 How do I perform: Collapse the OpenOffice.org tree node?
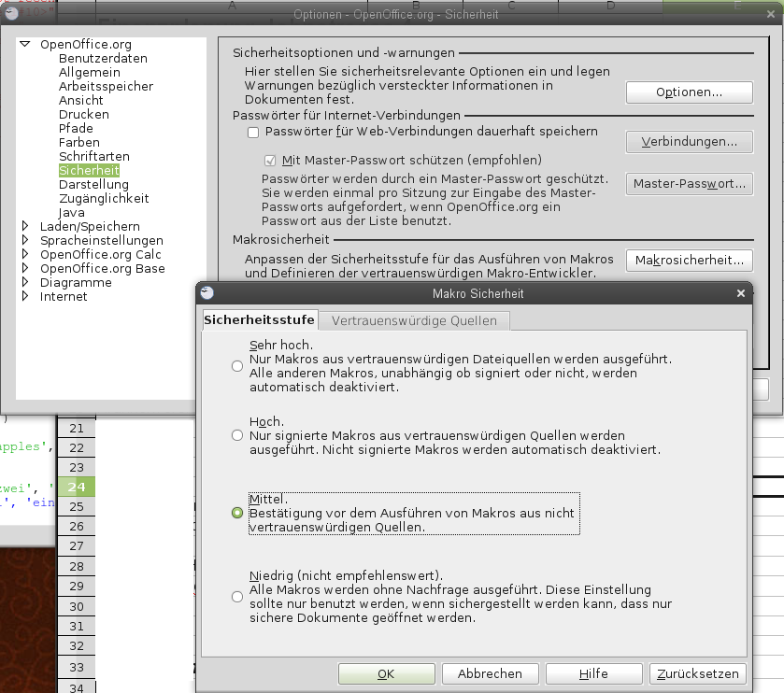coord(25,44)
